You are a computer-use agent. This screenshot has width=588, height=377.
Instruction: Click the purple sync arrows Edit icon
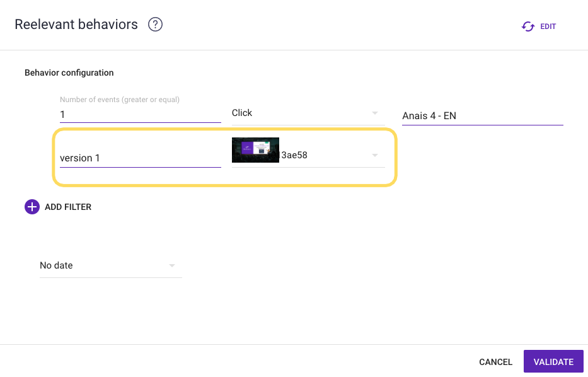[x=527, y=26]
